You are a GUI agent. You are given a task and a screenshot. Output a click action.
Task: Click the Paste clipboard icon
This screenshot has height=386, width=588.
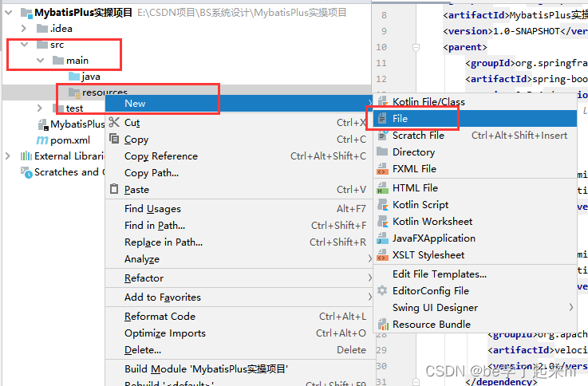click(114, 189)
